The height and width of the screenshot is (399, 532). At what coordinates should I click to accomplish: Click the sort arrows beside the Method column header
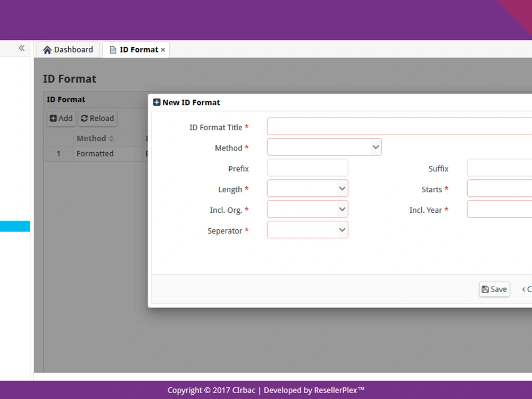coord(110,138)
